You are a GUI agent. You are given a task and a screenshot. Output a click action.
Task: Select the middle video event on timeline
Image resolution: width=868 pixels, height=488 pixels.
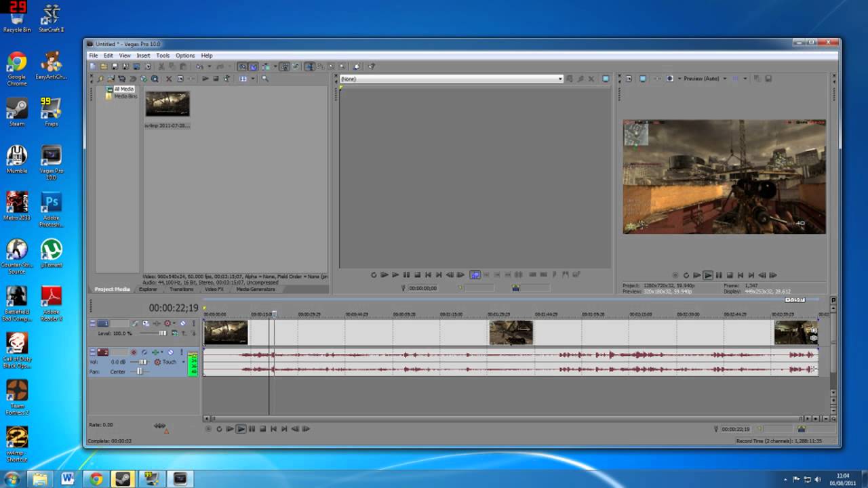coord(511,332)
